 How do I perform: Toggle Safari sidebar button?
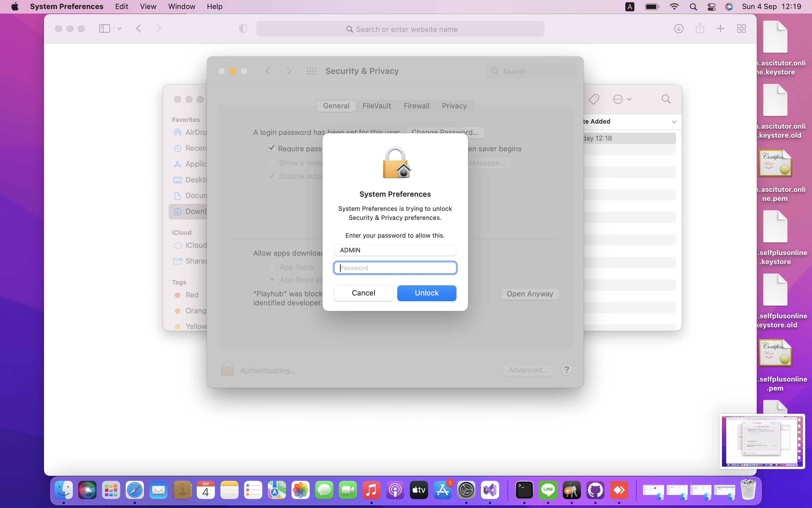coord(104,29)
